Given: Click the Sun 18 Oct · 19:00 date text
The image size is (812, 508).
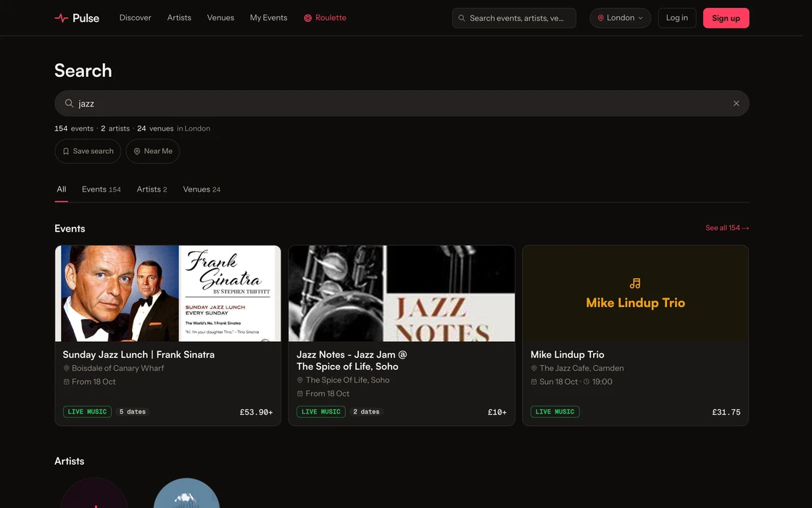Looking at the screenshot, I should tap(572, 382).
